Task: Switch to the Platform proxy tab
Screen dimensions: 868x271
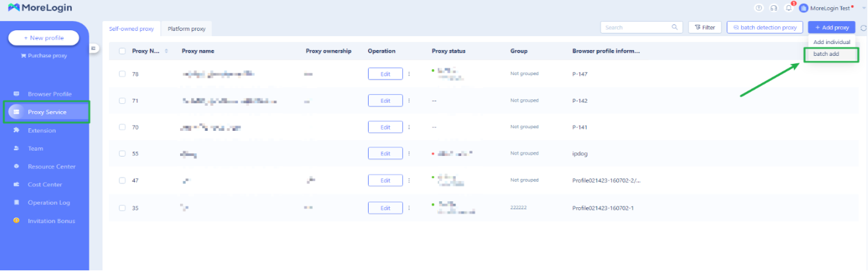Action: pyautogui.click(x=186, y=29)
